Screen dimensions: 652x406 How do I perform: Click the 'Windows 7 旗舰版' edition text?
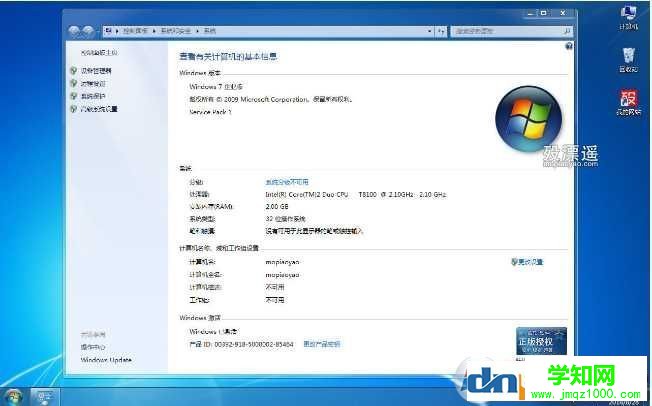[x=216, y=87]
